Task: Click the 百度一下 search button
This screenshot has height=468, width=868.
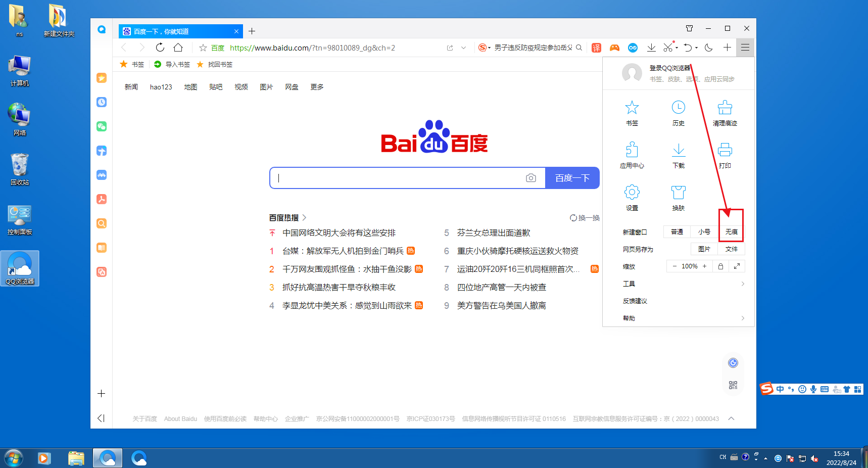Action: (x=572, y=178)
